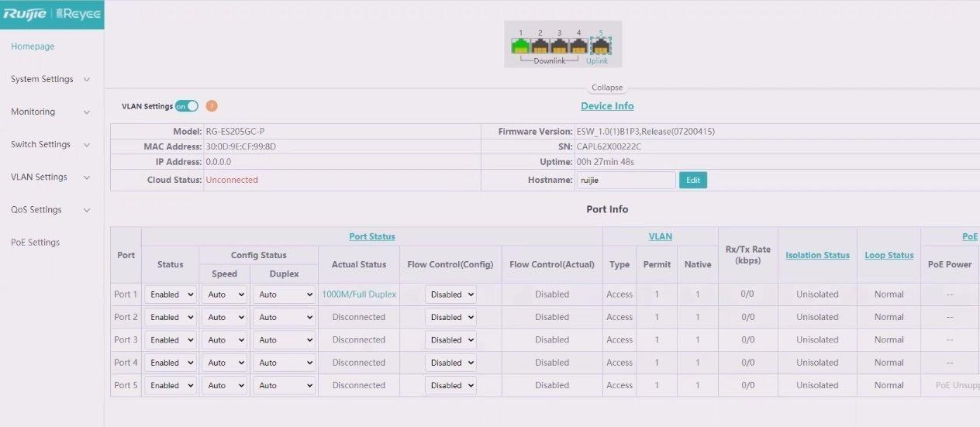Go to Homepage in the sidebar
Viewport: 980px width, 427px height.
33,46
